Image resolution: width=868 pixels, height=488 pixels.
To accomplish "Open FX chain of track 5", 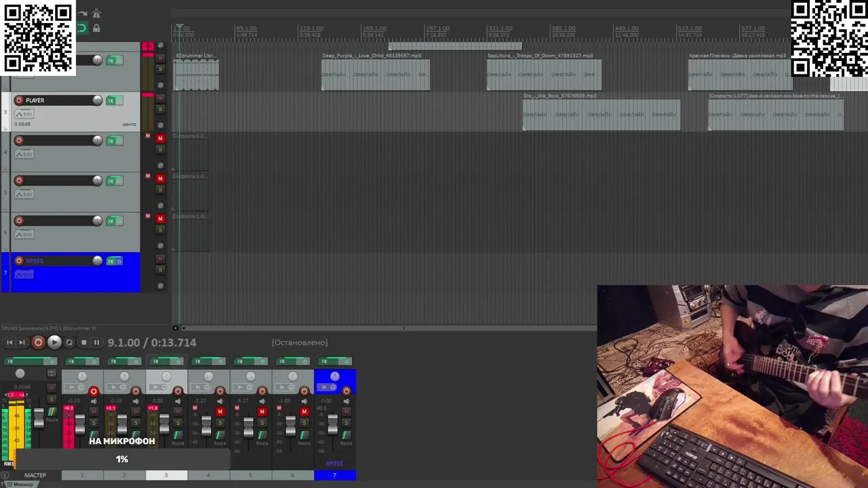I will 111,180.
